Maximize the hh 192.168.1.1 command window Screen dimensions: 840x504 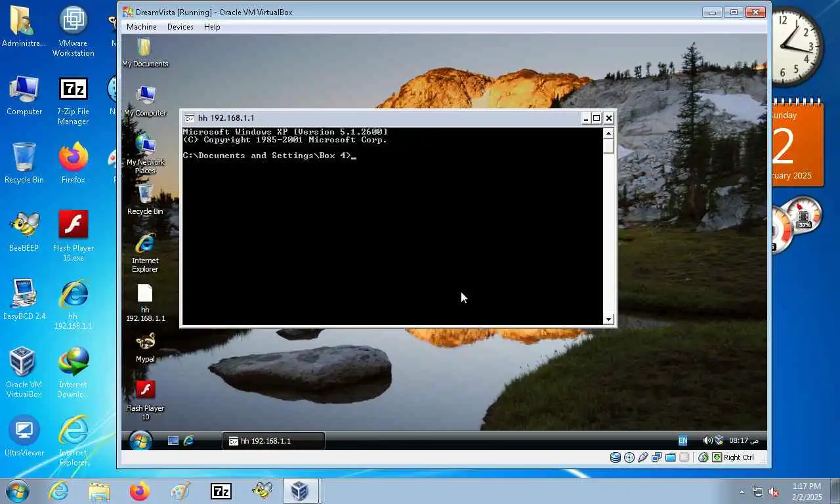point(596,118)
